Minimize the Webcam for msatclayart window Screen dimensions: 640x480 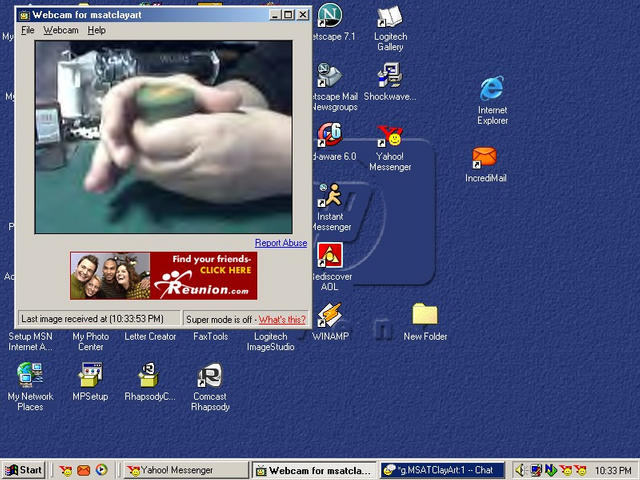tap(275, 15)
